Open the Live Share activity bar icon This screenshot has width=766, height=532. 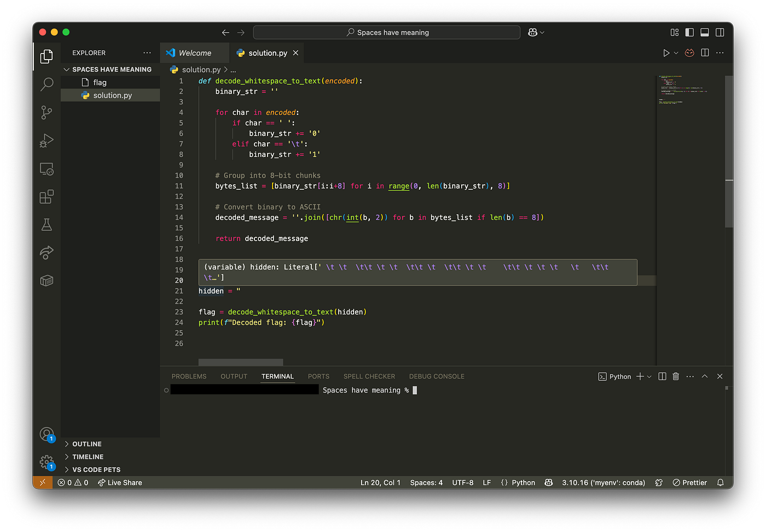[x=47, y=253]
